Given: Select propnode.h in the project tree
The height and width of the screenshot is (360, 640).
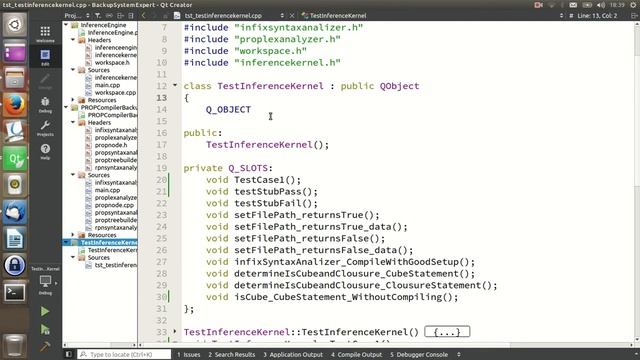Looking at the screenshot, I should (111, 145).
